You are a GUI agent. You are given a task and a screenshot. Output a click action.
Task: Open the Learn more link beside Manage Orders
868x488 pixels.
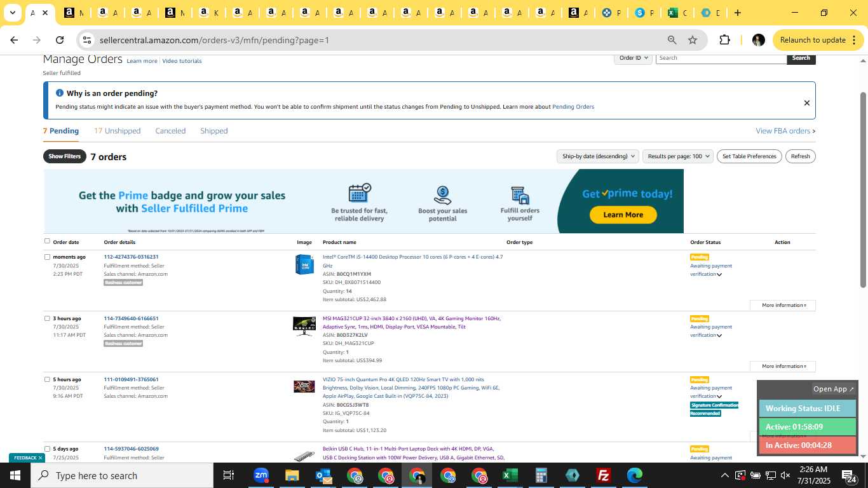click(142, 61)
